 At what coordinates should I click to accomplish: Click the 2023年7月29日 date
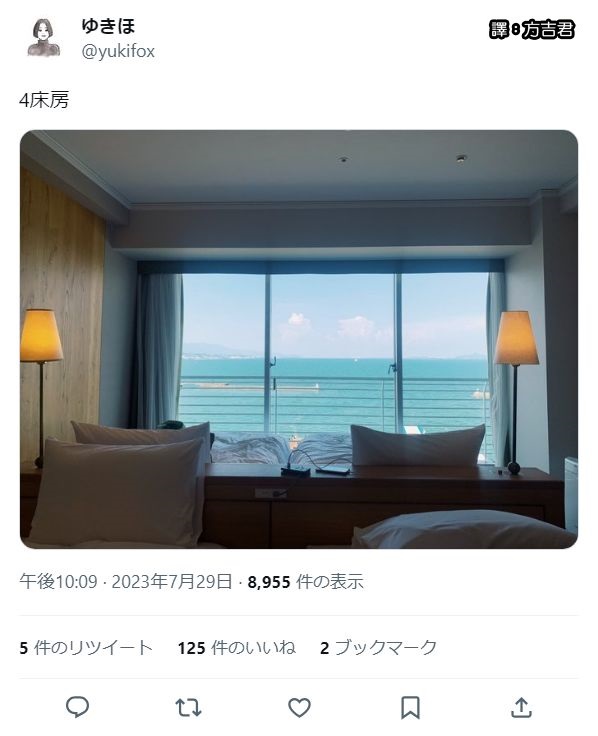tap(172, 582)
